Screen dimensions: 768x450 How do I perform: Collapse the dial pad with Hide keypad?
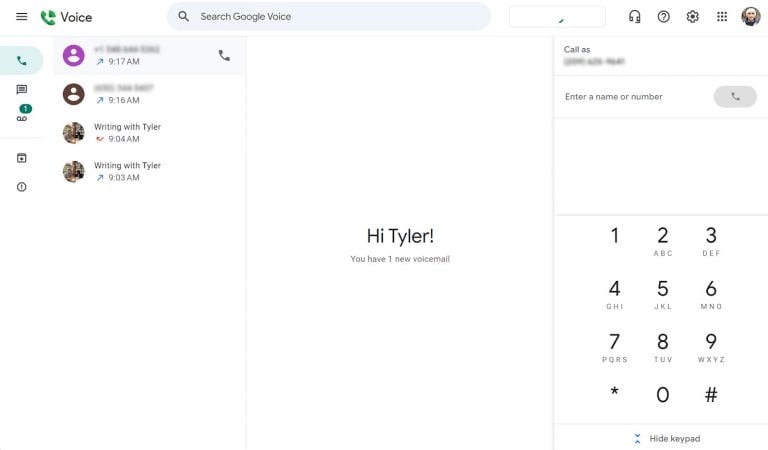click(x=666, y=439)
